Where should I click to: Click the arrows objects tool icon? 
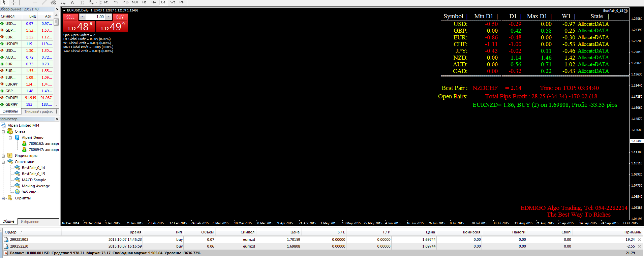click(91, 2)
